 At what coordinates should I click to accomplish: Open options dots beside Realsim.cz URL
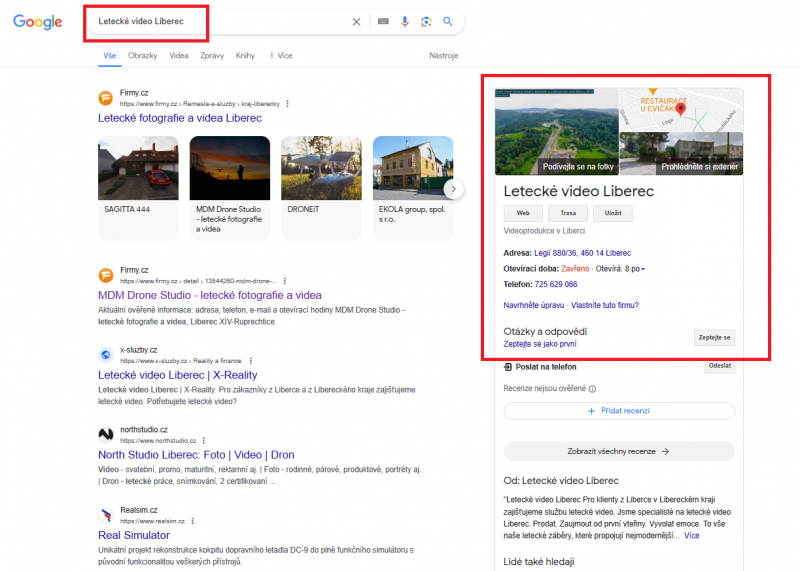(x=192, y=521)
